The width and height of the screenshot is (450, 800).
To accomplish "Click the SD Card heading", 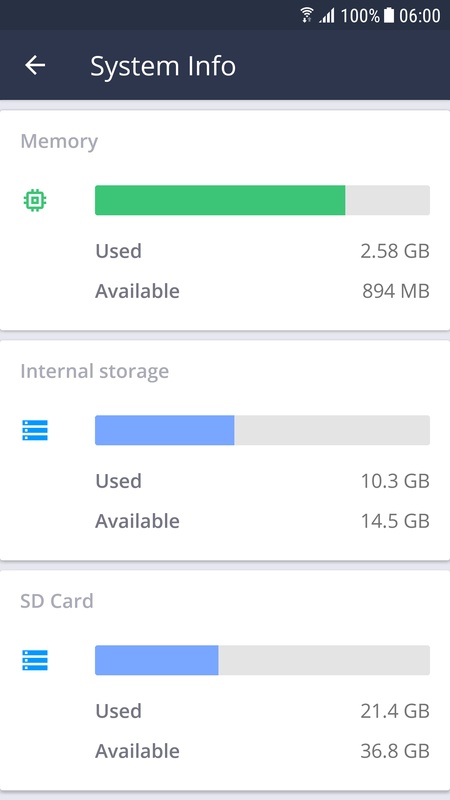I will click(x=57, y=601).
